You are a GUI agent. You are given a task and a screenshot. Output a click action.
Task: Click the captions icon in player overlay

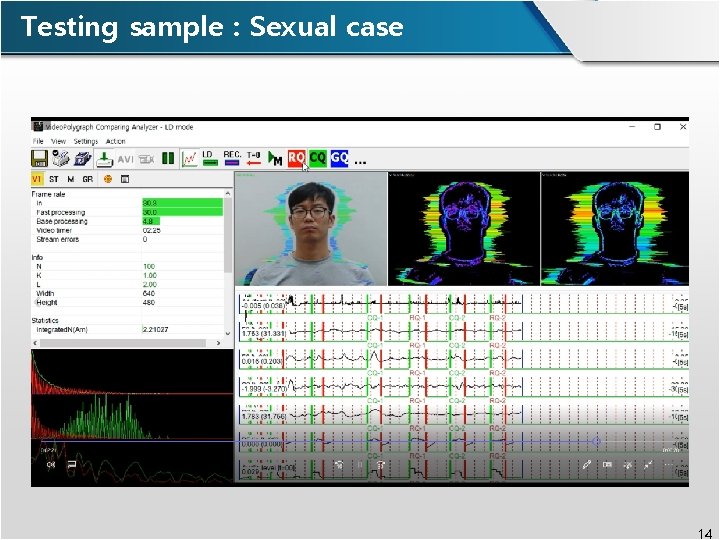coord(72,465)
